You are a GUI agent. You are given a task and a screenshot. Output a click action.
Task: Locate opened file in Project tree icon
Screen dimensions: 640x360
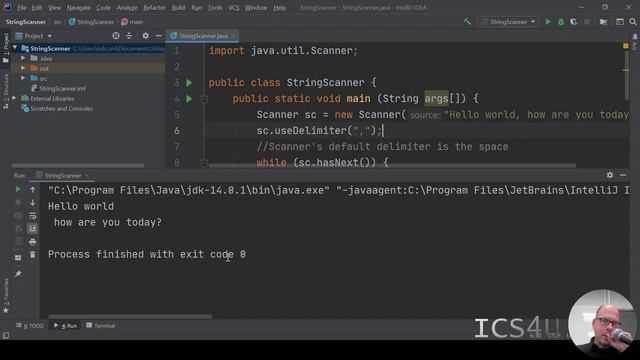point(116,36)
